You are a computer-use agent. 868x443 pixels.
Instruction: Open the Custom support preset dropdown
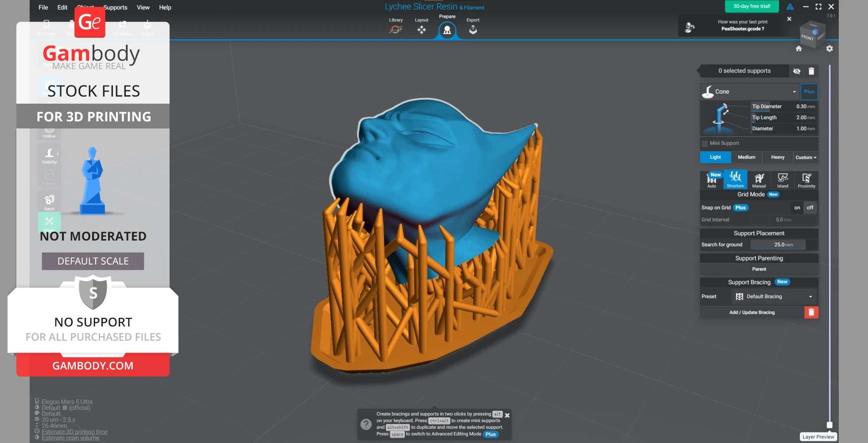806,157
